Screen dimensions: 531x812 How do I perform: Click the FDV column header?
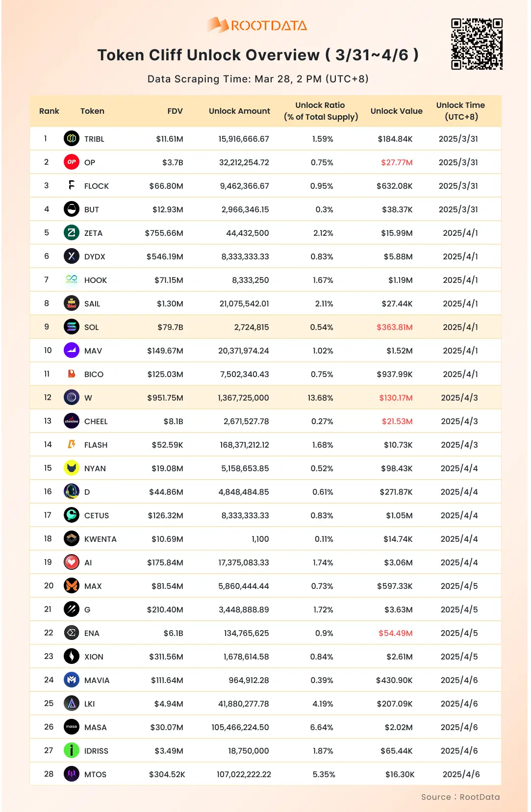[175, 111]
